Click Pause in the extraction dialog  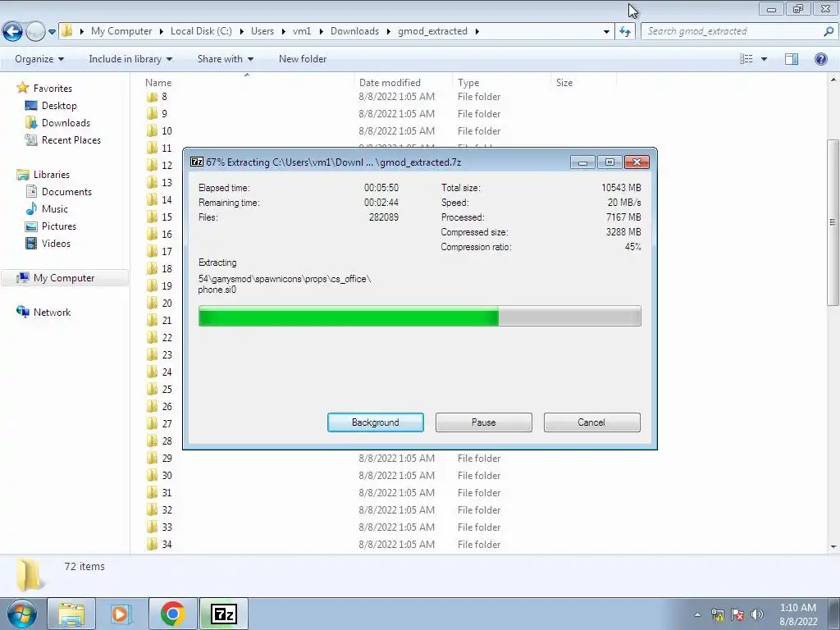point(484,422)
